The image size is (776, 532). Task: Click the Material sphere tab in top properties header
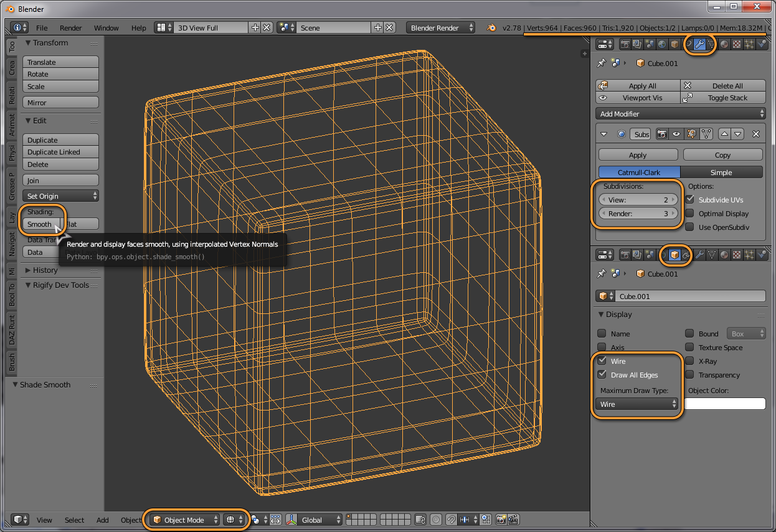pos(724,44)
